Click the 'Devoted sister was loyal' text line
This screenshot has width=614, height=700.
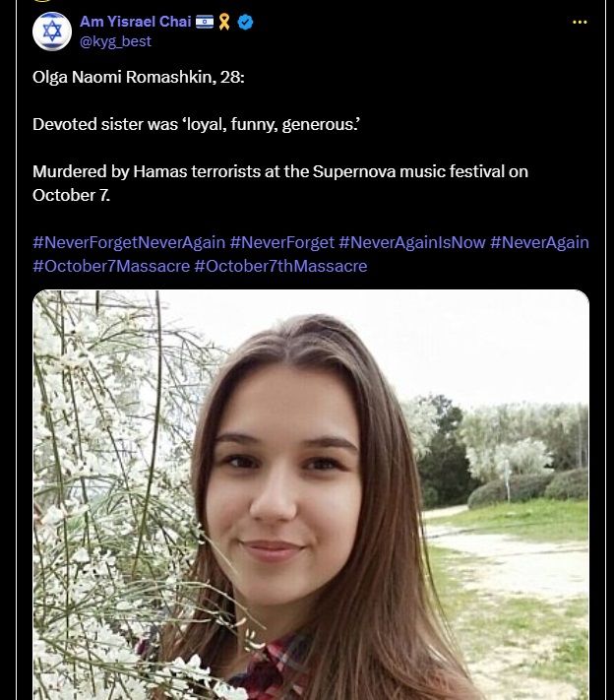[x=197, y=124]
